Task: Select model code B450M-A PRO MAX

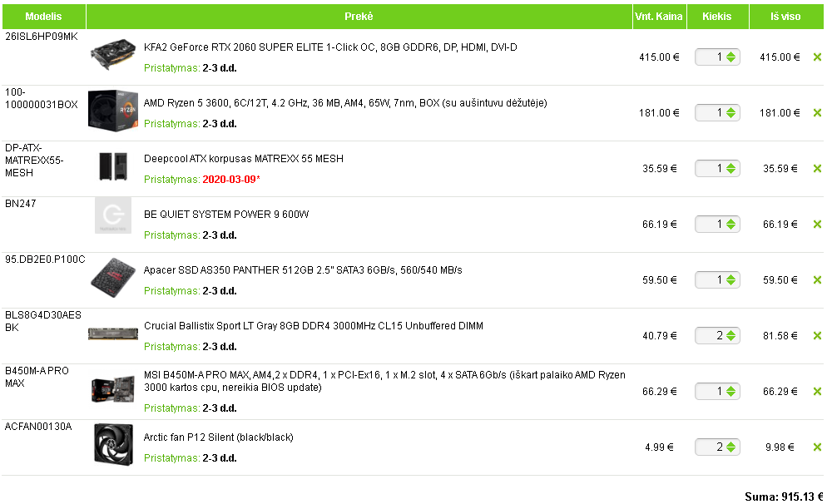Action: 37,378
